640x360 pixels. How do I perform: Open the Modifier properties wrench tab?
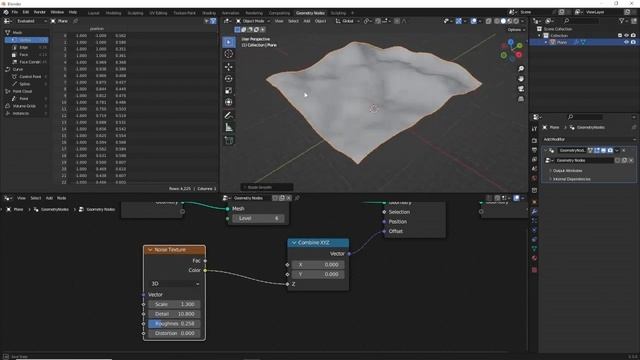pos(534,211)
